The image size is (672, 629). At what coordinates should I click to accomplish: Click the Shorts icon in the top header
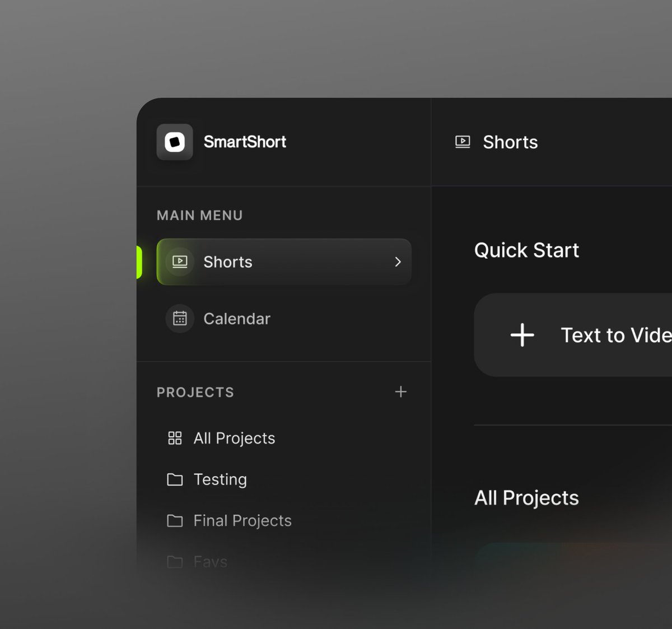point(462,142)
